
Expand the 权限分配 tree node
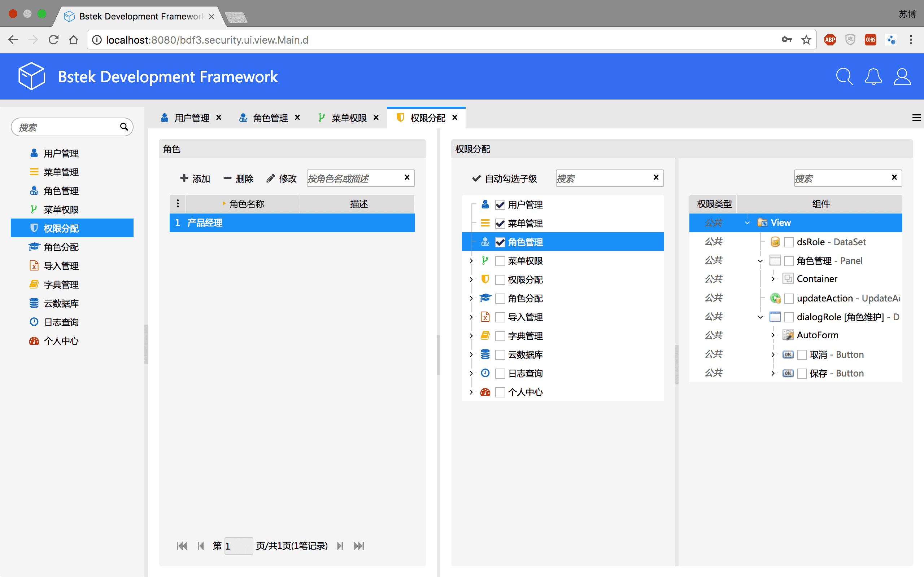coord(471,280)
